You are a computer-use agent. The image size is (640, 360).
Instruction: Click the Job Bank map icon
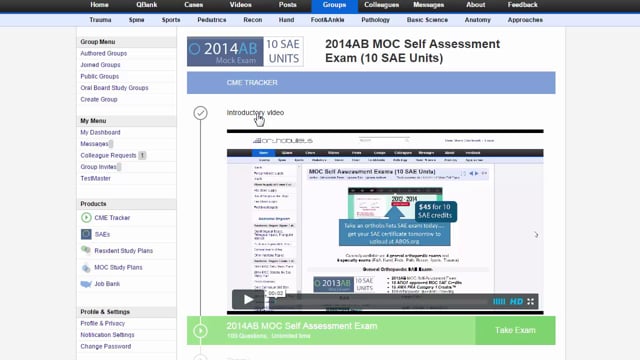click(x=86, y=284)
